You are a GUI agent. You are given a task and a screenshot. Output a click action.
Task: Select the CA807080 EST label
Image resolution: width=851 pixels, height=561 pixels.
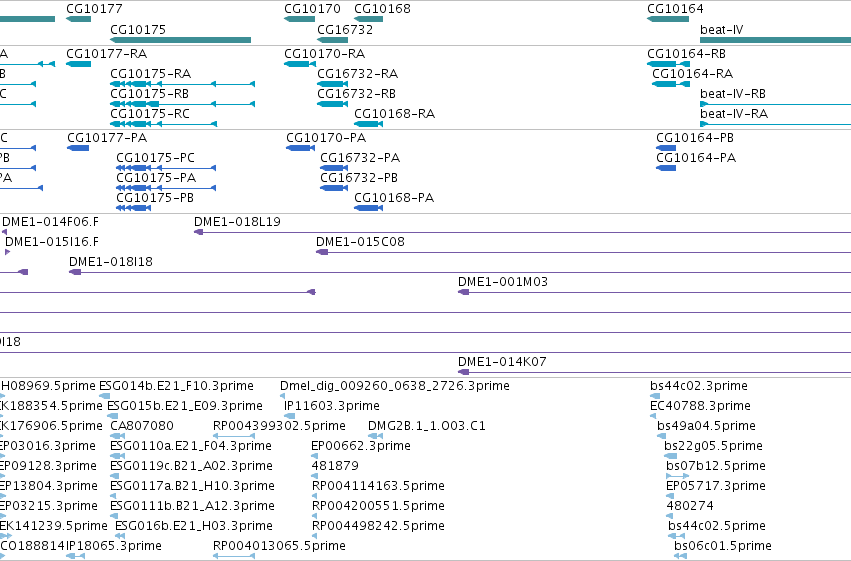pyautogui.click(x=142, y=426)
